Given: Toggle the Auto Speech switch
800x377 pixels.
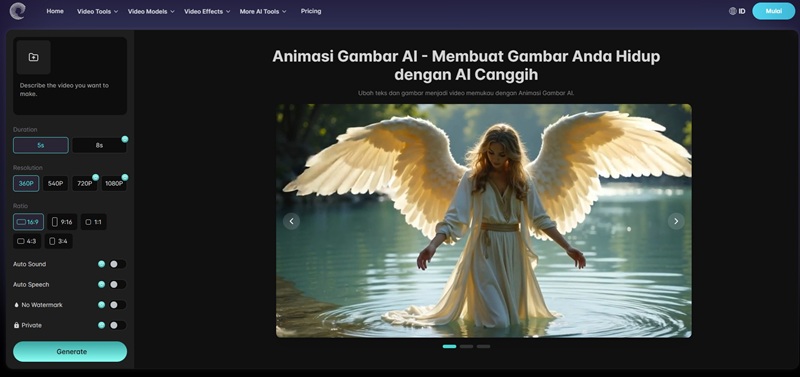Looking at the screenshot, I should (x=117, y=285).
